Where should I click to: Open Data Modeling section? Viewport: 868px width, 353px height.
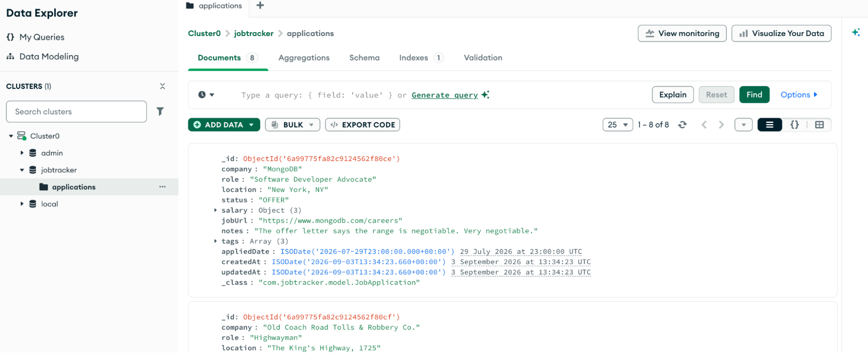43,56
